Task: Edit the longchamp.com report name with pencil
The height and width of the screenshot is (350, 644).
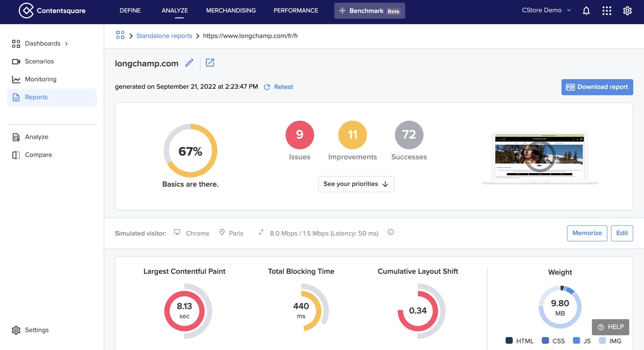Action: pyautogui.click(x=189, y=63)
